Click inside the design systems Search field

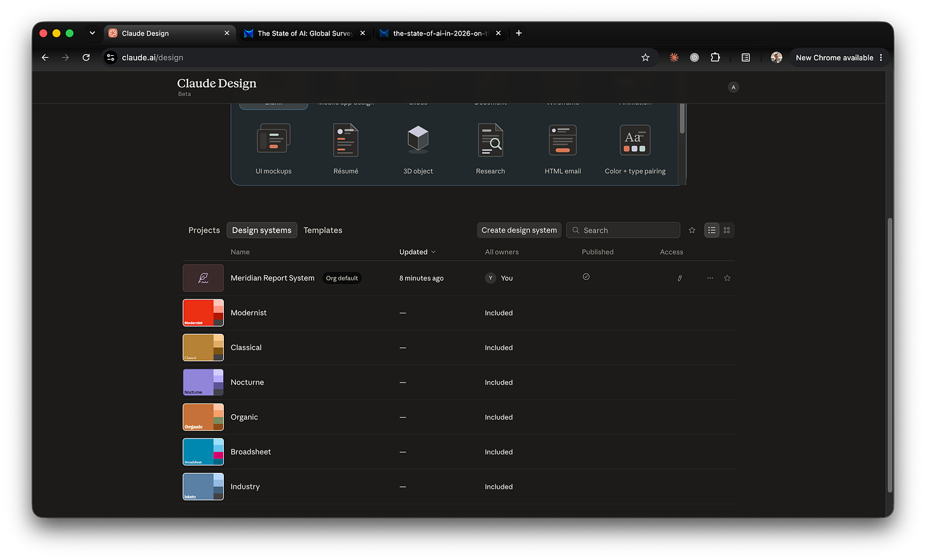pos(623,230)
